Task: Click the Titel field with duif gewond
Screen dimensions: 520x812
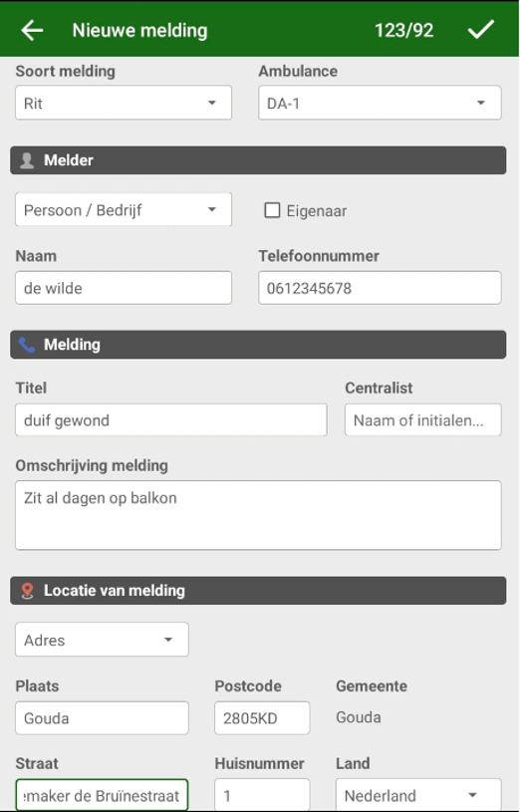Action: pos(171,420)
